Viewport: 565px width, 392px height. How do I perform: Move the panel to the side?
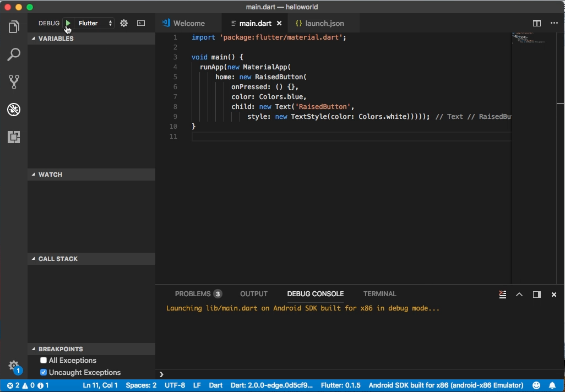[537, 295]
